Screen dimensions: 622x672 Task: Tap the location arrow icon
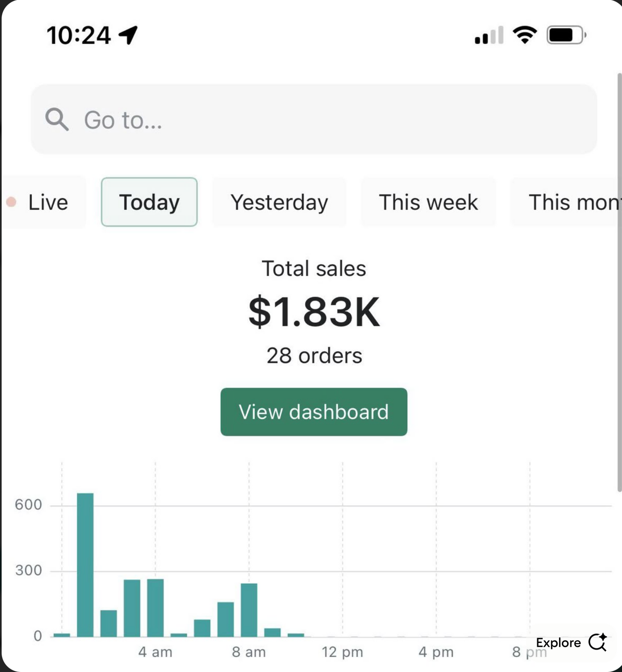tap(128, 35)
